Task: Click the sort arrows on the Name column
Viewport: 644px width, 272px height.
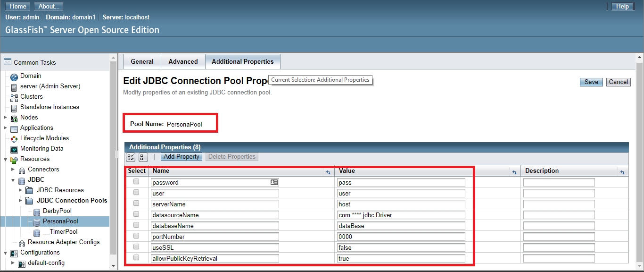Action: click(328, 171)
